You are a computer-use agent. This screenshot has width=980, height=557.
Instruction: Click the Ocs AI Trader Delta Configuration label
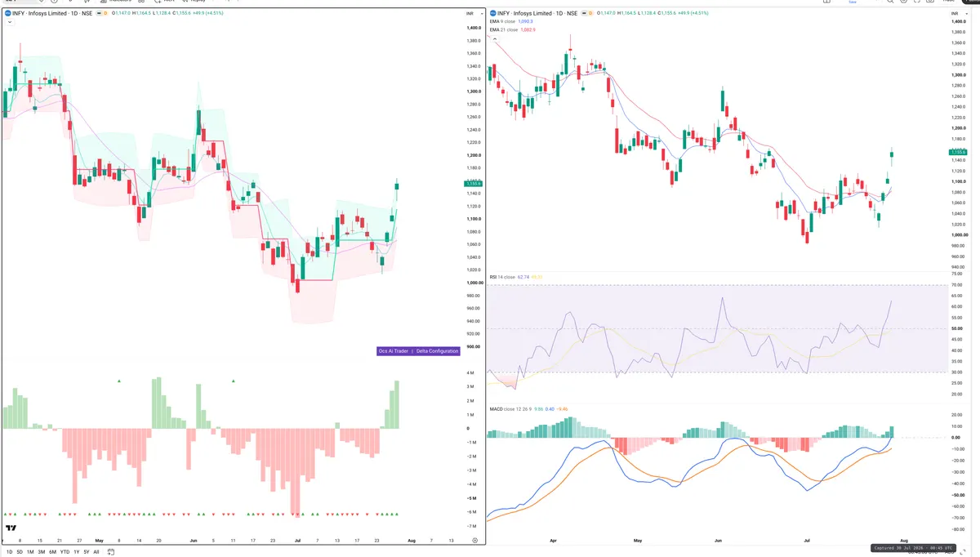coord(419,351)
